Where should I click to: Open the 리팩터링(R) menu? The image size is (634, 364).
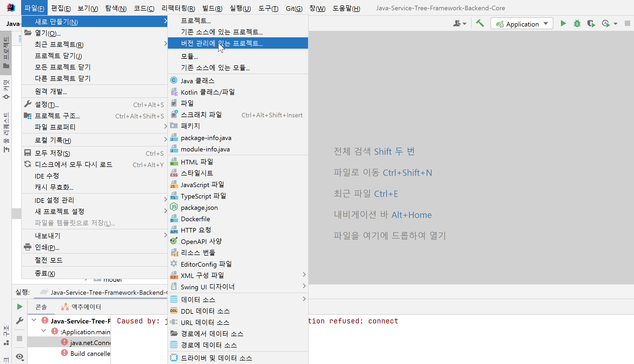click(x=178, y=8)
